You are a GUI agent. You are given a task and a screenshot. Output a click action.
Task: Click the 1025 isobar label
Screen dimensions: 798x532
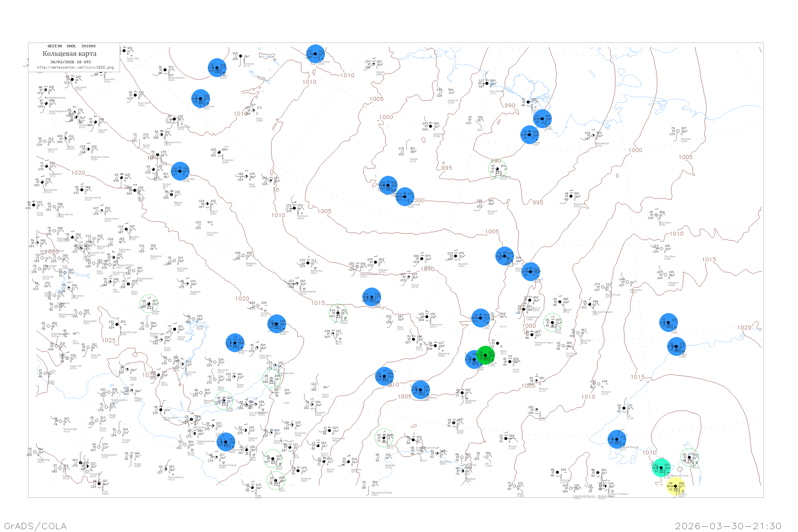pyautogui.click(x=109, y=340)
